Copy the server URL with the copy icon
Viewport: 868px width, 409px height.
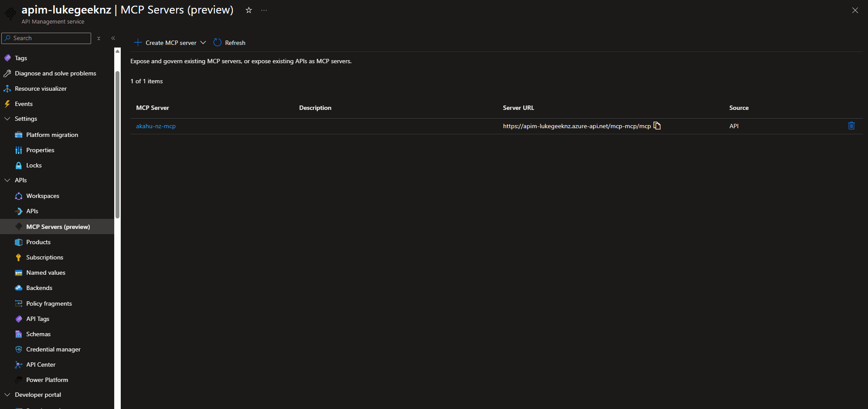tap(657, 126)
